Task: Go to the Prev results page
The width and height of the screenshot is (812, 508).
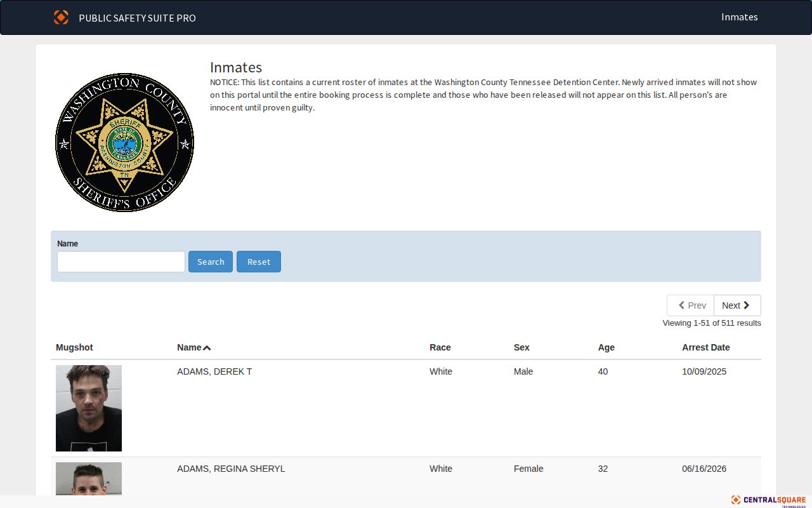Action: tap(690, 305)
